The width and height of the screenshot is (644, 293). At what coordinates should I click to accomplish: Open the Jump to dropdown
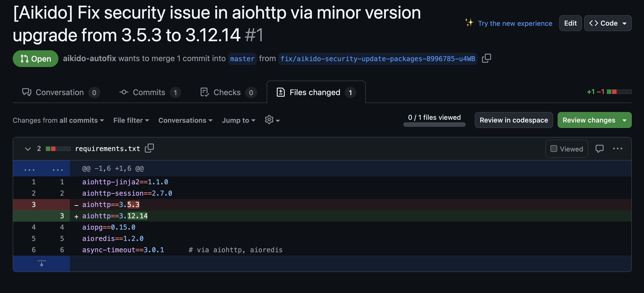pos(239,120)
